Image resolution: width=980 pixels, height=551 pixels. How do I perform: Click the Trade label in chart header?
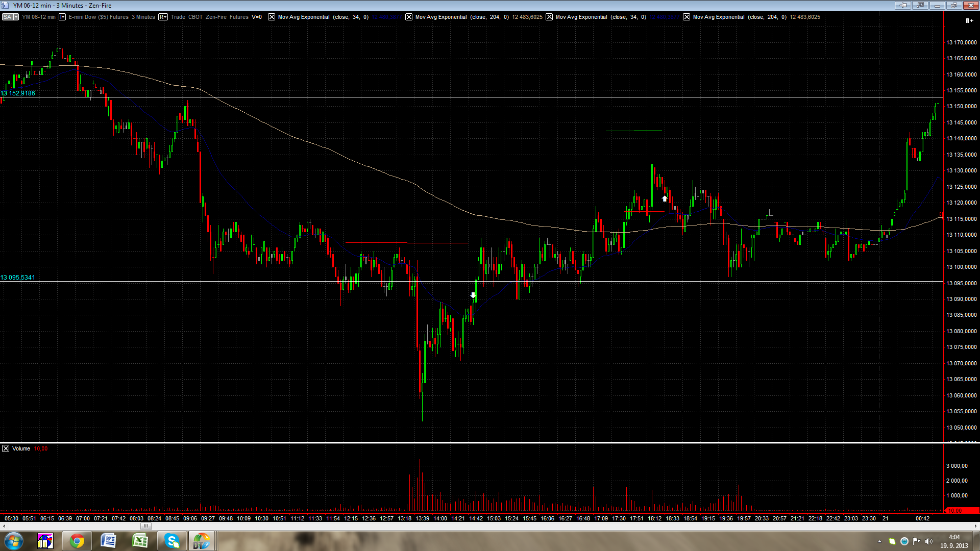178,17
